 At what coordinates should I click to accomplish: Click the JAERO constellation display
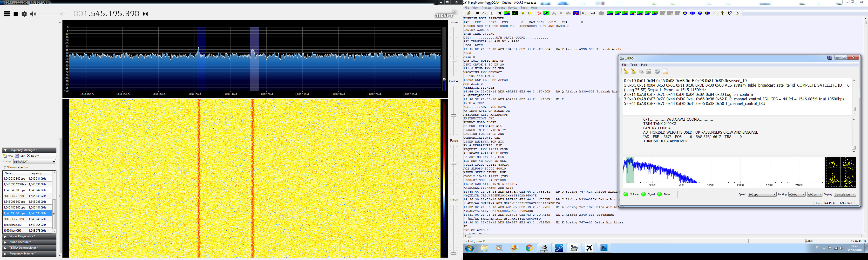pos(840,172)
